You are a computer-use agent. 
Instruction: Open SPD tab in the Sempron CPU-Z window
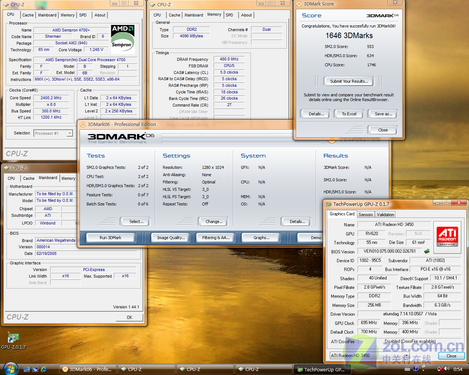pos(83,15)
